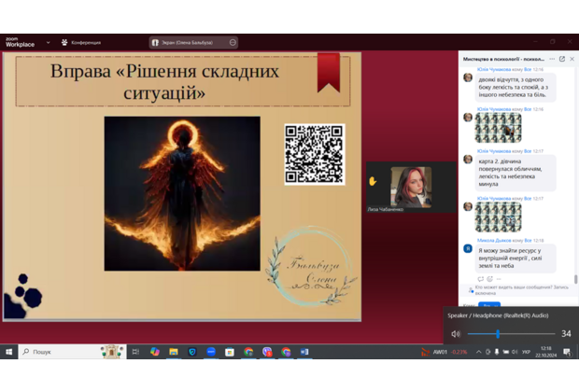Expand the chat recipient dropdown
The width and height of the screenshot is (579, 392).
click(x=488, y=305)
